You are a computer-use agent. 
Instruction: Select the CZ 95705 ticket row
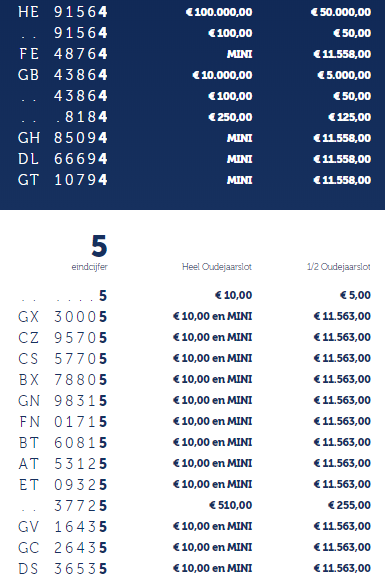[x=194, y=338]
